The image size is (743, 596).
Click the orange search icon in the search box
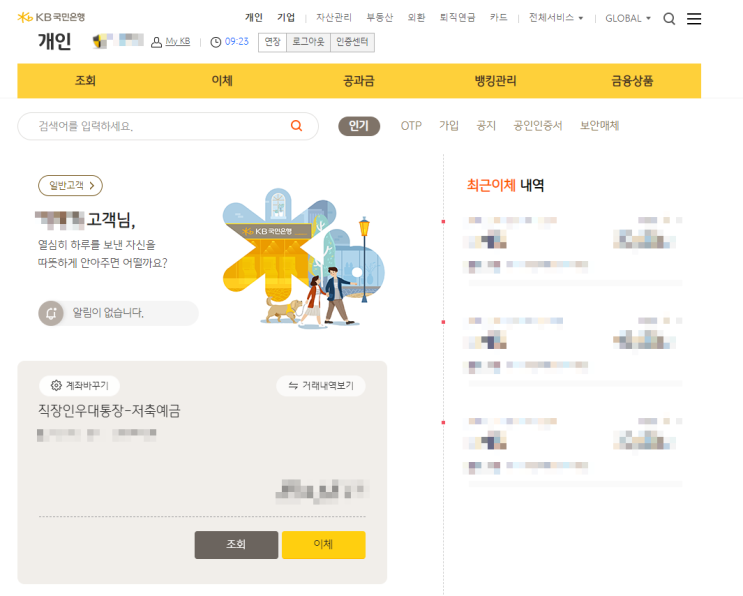[x=297, y=126]
